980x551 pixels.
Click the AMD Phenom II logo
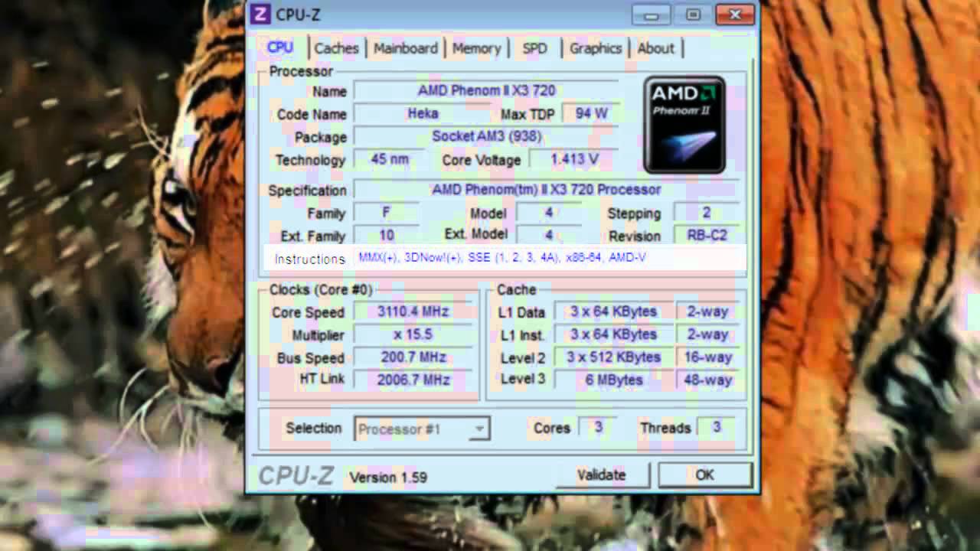(x=684, y=125)
